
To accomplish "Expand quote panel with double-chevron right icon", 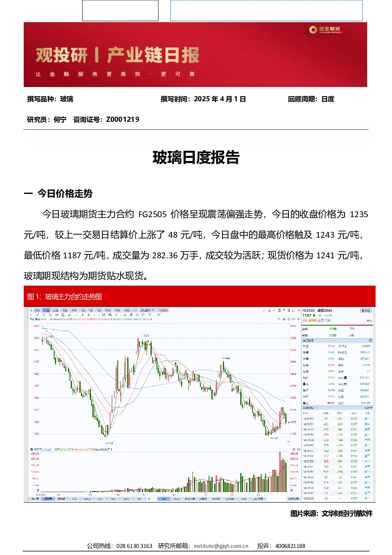I will pyautogui.click(x=299, y=311).
